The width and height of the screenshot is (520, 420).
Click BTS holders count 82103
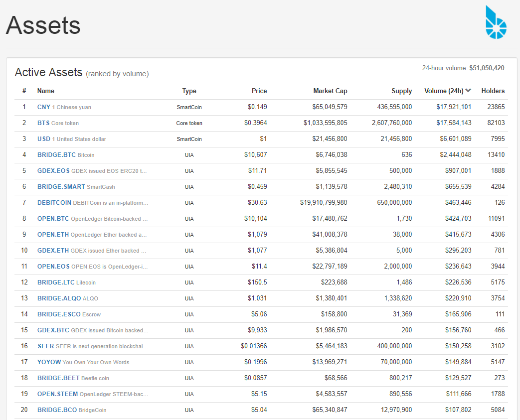[x=496, y=123]
